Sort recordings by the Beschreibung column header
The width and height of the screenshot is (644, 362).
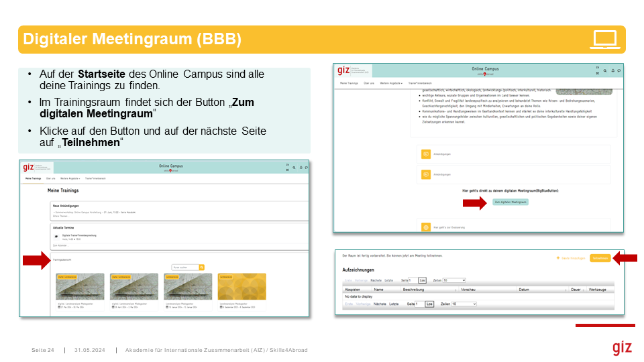pyautogui.click(x=415, y=289)
